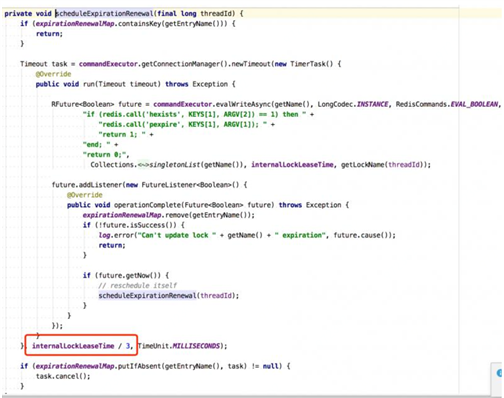Click the @Override annotation above operationComplete
This screenshot has height=398, width=504.
pos(85,195)
